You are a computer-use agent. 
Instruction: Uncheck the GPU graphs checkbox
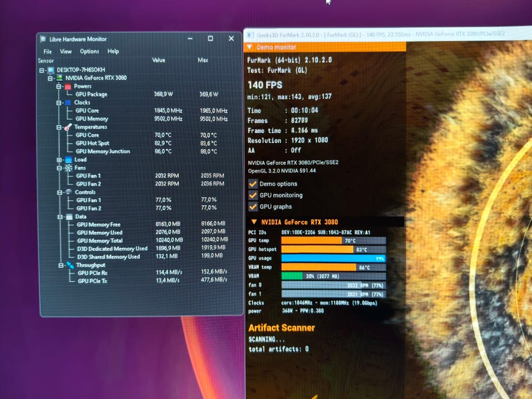(253, 207)
